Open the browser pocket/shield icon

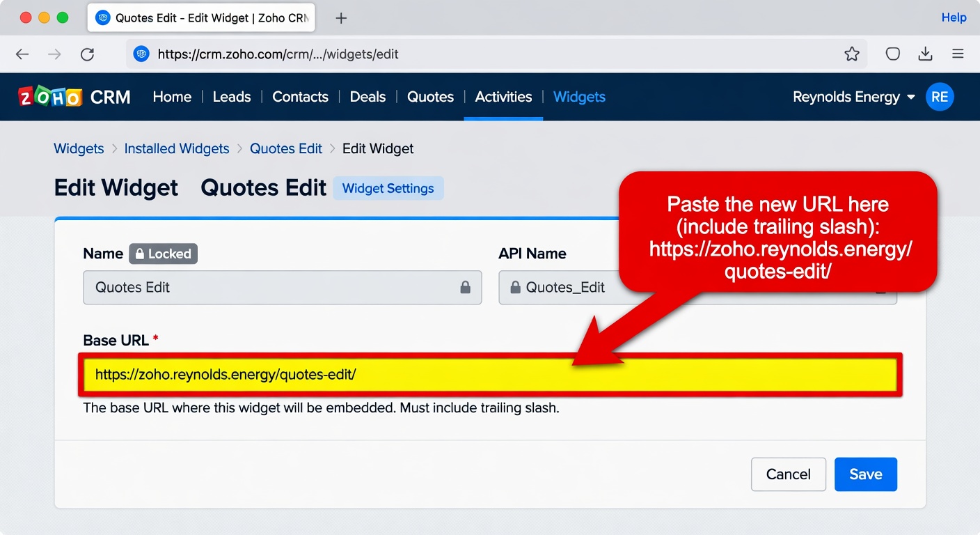(x=893, y=54)
